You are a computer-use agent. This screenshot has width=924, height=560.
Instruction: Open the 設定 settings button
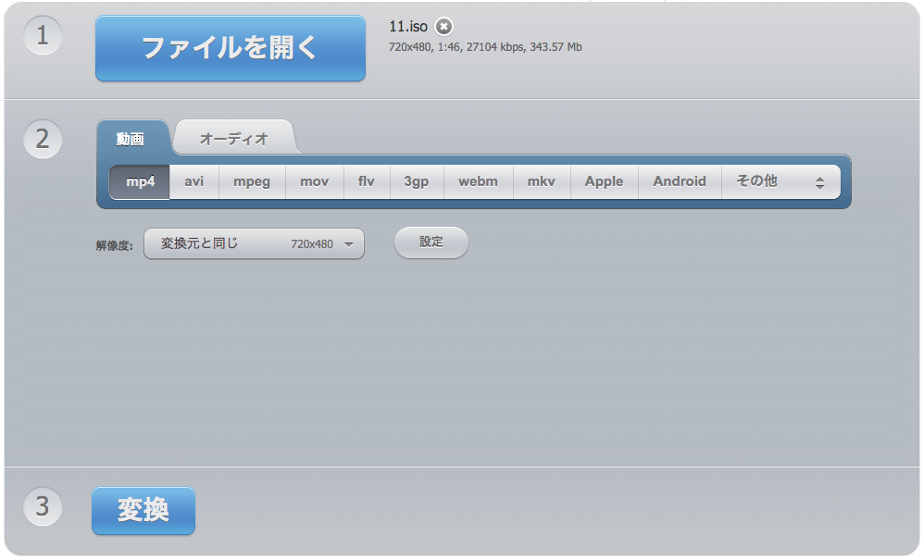coord(431,243)
